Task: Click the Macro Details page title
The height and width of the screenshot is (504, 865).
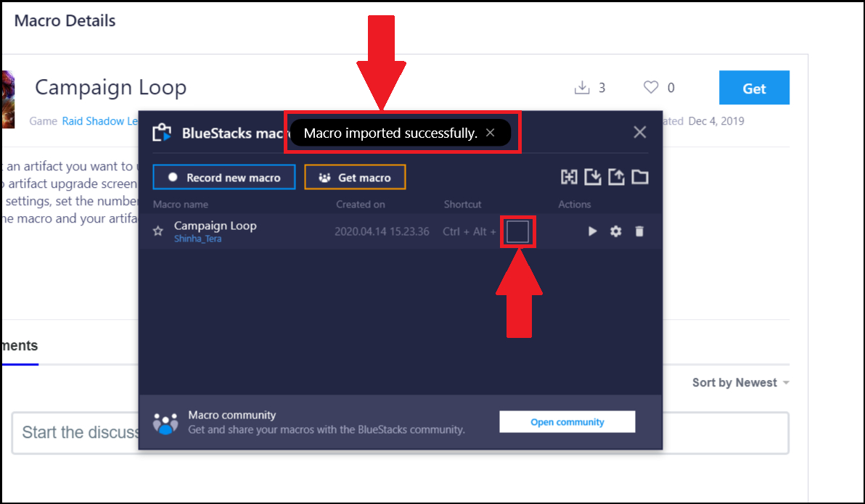Action: click(x=65, y=21)
